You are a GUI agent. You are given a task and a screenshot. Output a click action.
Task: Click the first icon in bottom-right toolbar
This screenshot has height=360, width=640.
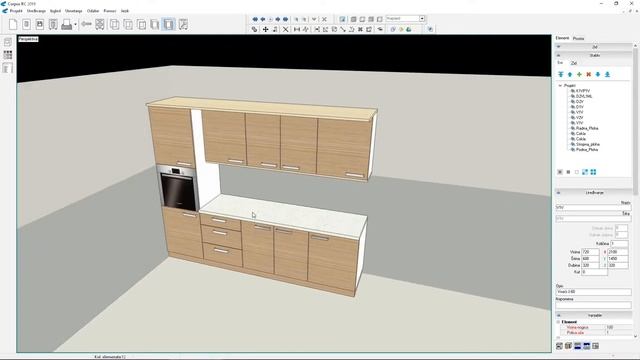560,346
